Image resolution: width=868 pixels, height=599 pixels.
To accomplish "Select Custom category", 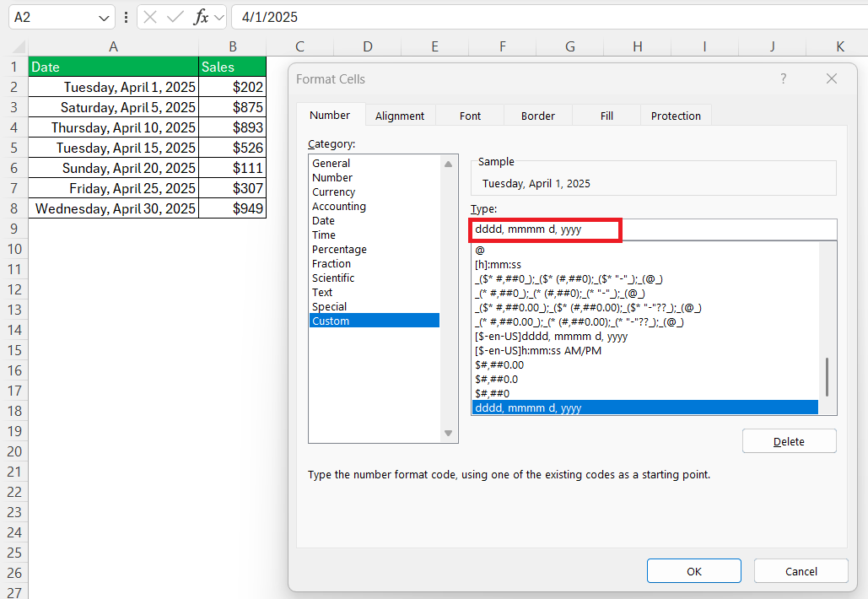I will pyautogui.click(x=375, y=321).
